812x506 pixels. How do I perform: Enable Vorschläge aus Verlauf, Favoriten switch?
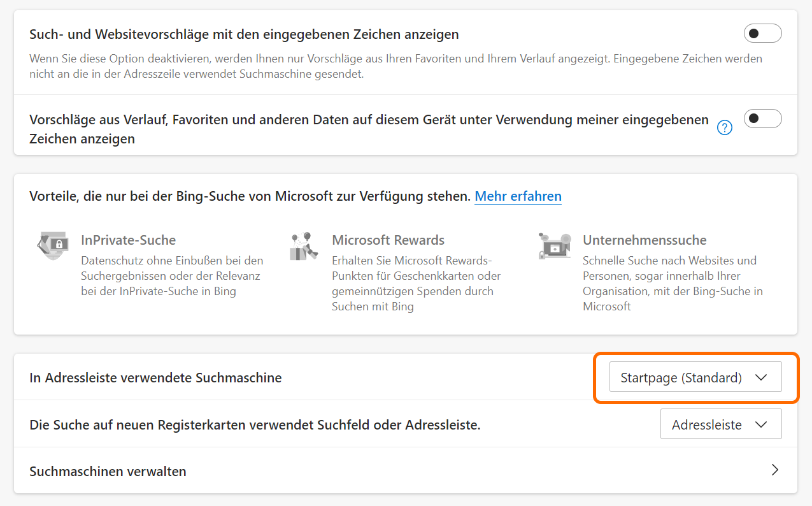(x=762, y=119)
